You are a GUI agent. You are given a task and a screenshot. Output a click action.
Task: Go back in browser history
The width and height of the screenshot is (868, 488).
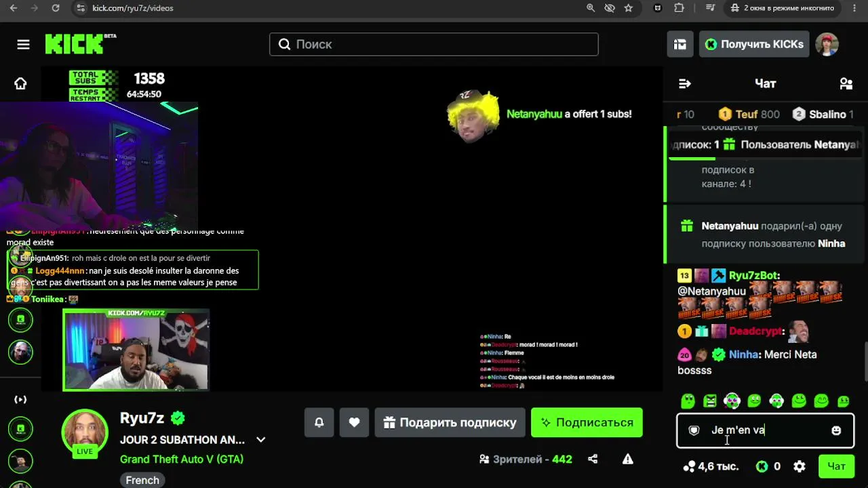click(14, 8)
